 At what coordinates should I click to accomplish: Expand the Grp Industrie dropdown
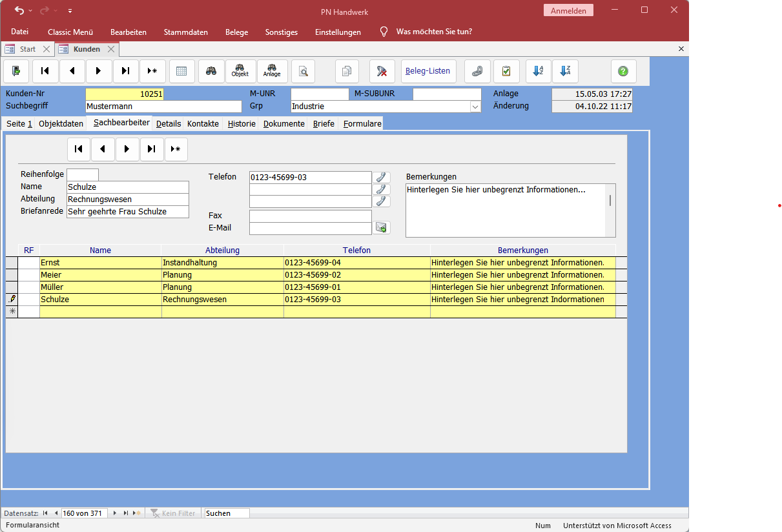pyautogui.click(x=475, y=107)
